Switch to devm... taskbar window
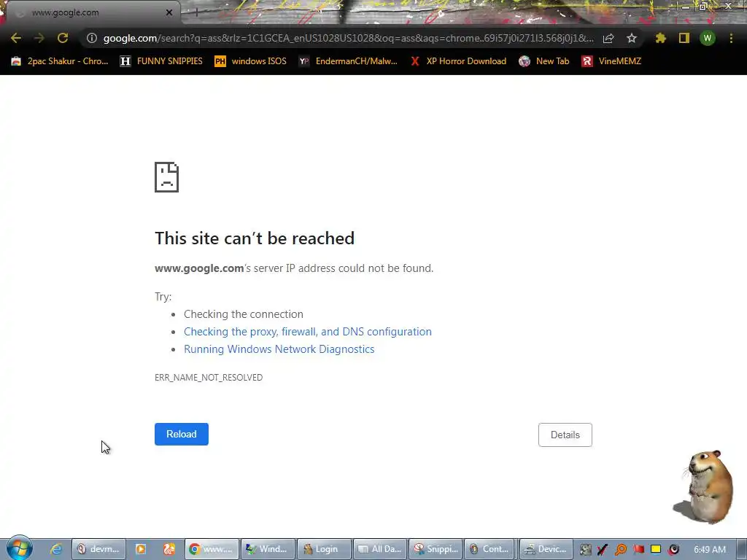 tap(98, 549)
